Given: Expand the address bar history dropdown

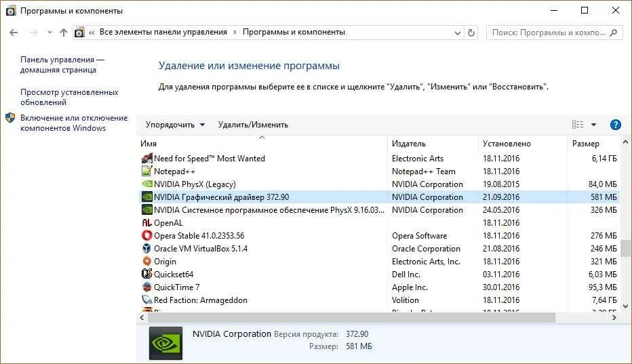Looking at the screenshot, I should click(x=457, y=33).
